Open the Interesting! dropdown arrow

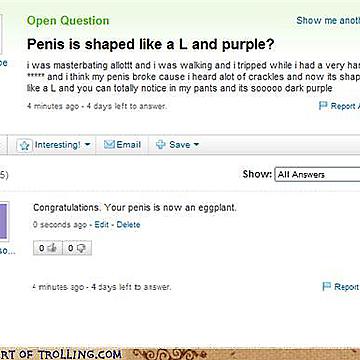(x=87, y=145)
